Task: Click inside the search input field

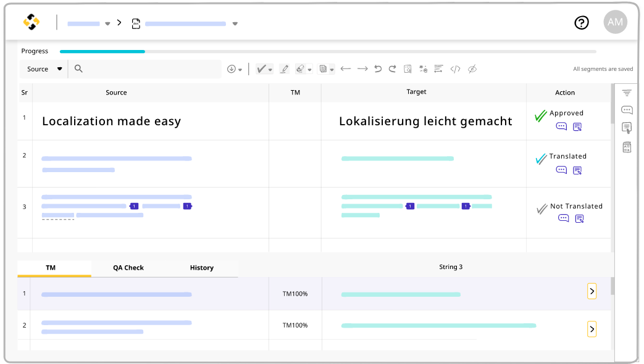Action: [142, 68]
